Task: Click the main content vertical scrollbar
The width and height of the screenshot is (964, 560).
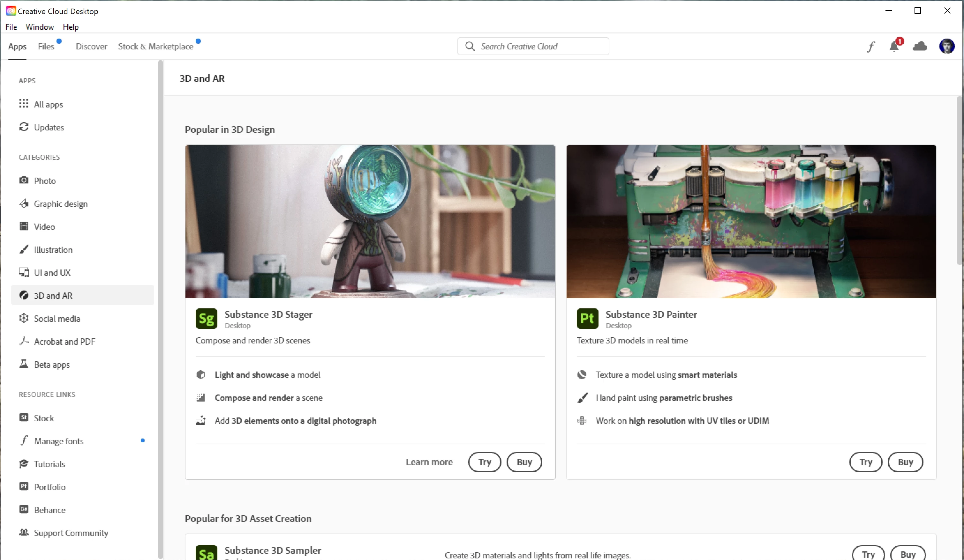Action: tap(959, 180)
